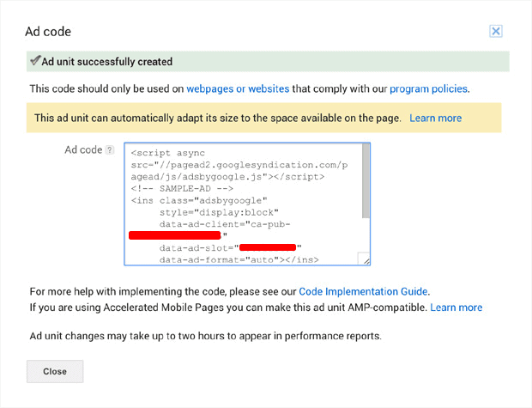Click Learn more in the yellow banner
This screenshot has width=532, height=408.
[435, 118]
